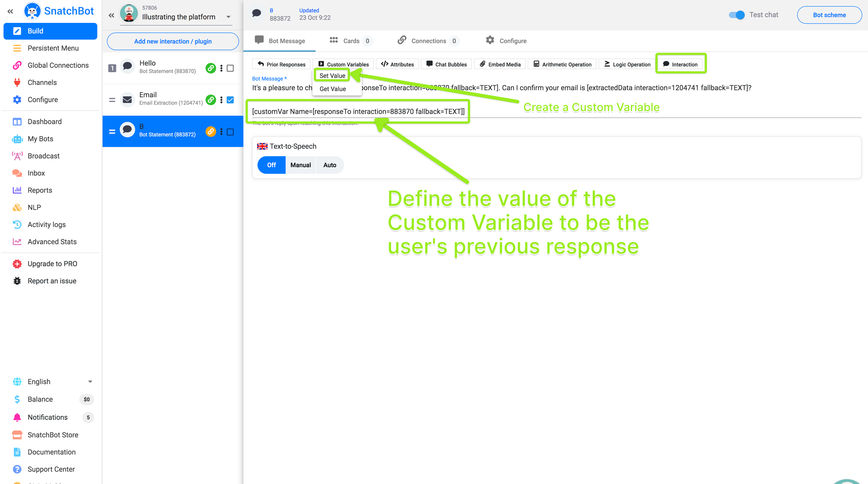Viewport: 868px width, 484px height.
Task: Switch to Bot Message tab
Action: tap(280, 41)
